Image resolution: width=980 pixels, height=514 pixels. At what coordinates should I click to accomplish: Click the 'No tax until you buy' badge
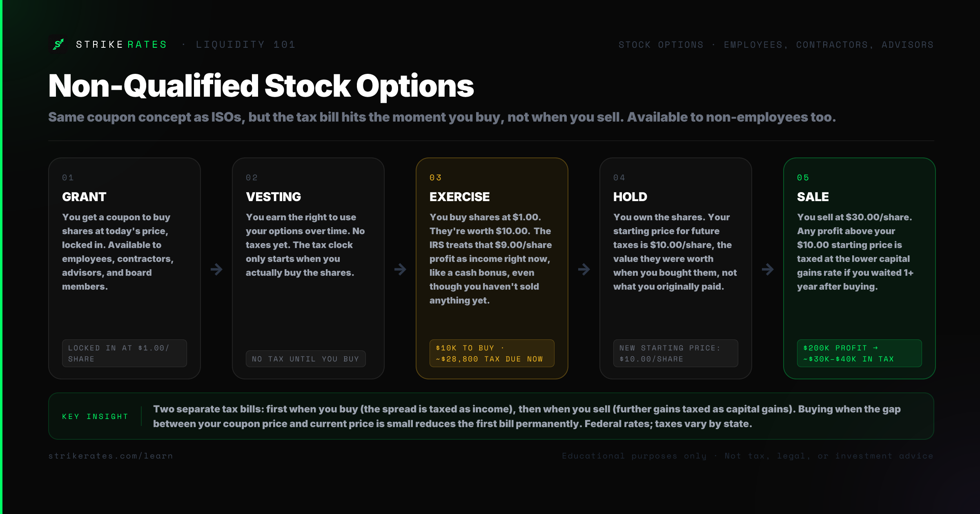(x=306, y=359)
